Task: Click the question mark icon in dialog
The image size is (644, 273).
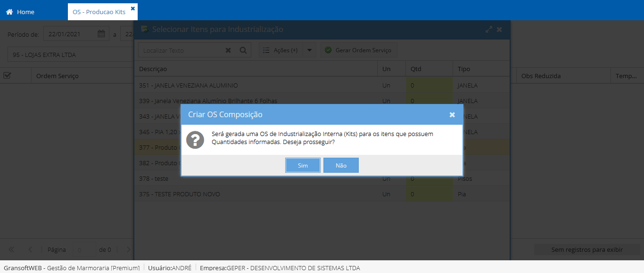Action: pos(195,140)
